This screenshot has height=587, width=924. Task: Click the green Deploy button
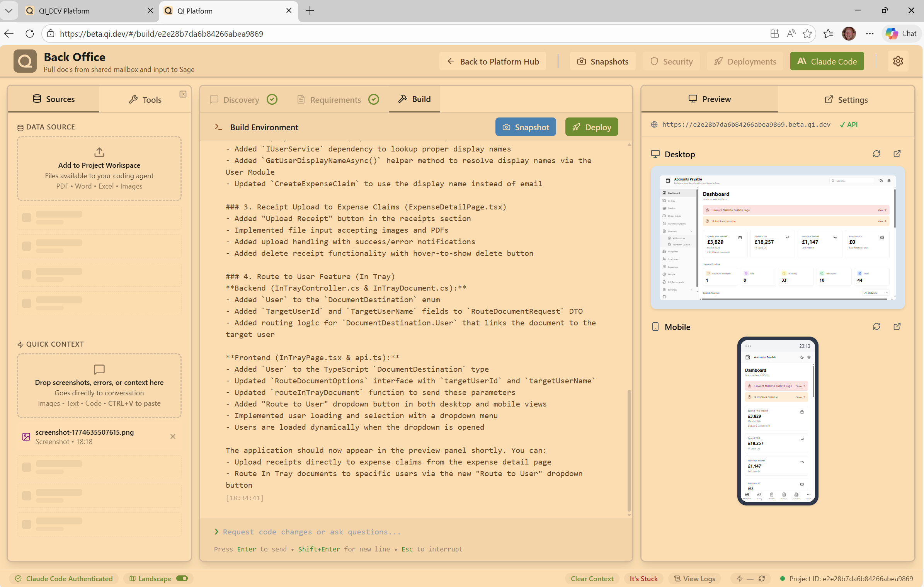(592, 127)
